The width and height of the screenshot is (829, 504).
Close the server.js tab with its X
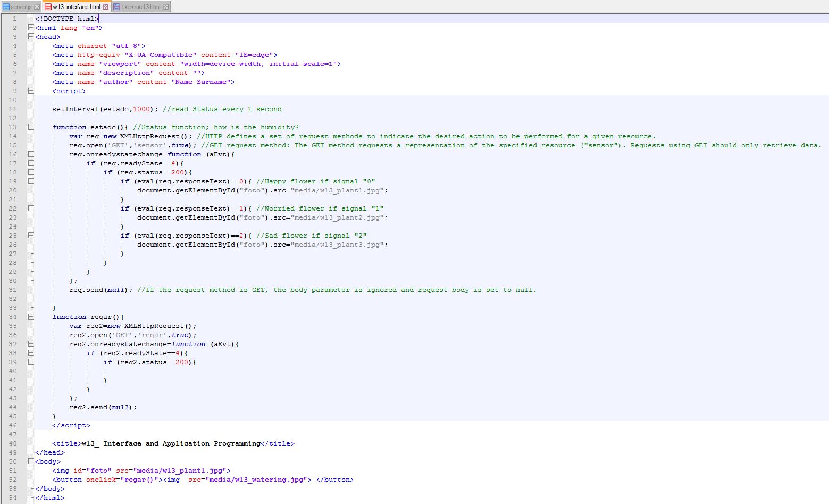click(x=37, y=7)
